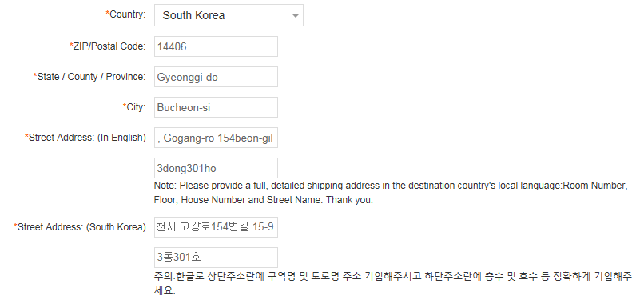Click the ZIP/Postal Code label
Screen dimensions: 644x304
point(108,46)
